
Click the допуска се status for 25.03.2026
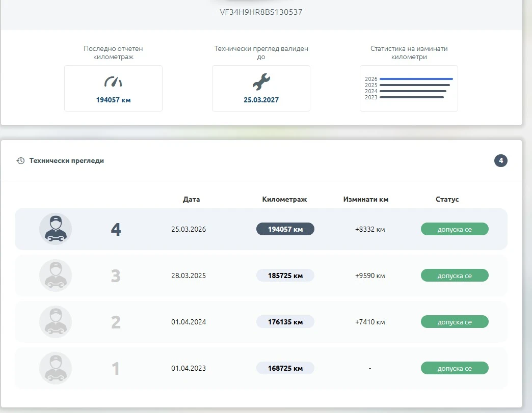455,229
